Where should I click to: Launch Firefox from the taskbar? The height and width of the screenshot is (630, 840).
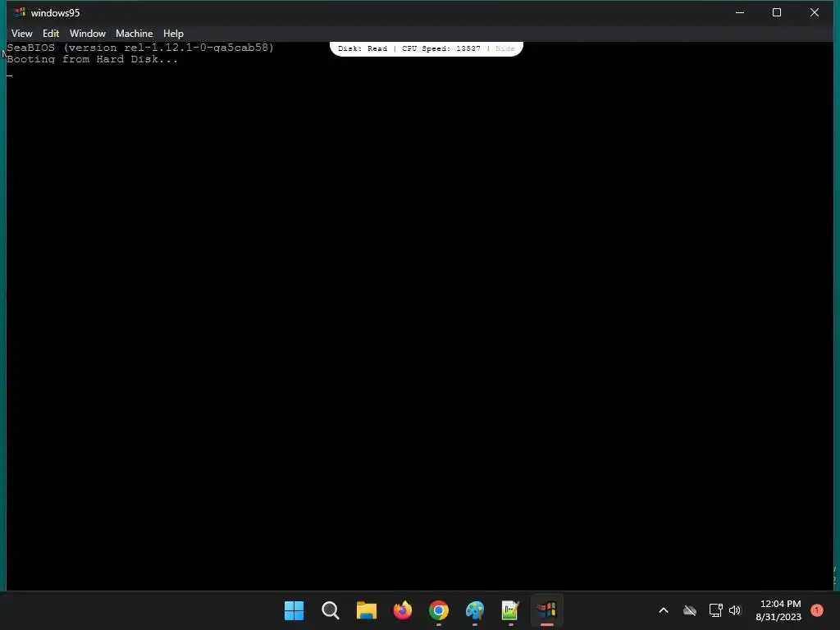402,610
